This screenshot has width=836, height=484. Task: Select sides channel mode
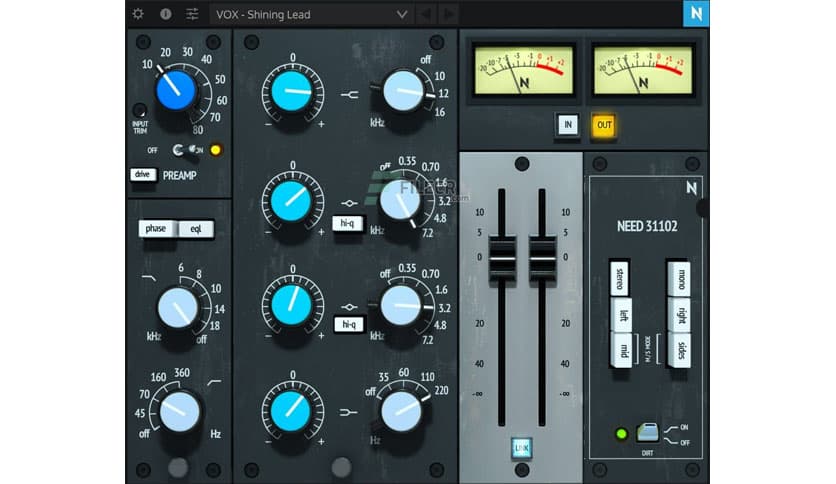click(679, 350)
